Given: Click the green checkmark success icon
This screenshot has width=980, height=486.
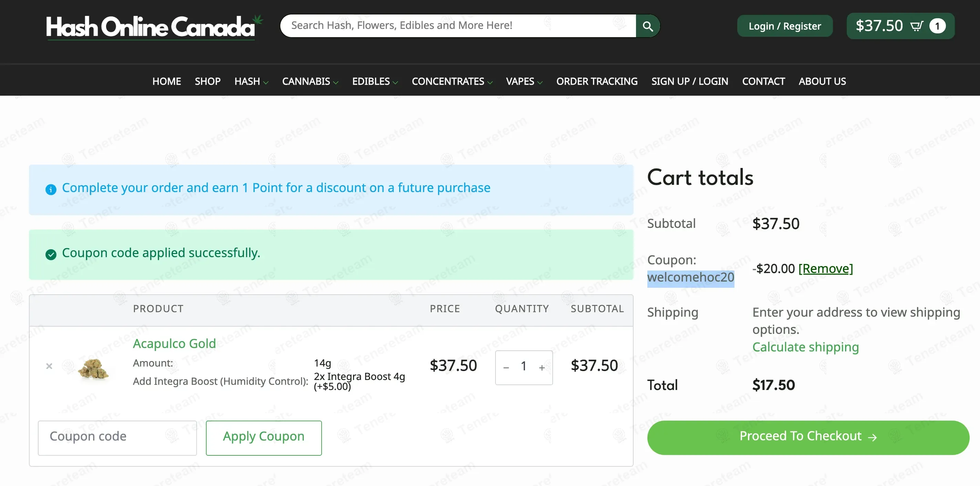Looking at the screenshot, I should 51,254.
